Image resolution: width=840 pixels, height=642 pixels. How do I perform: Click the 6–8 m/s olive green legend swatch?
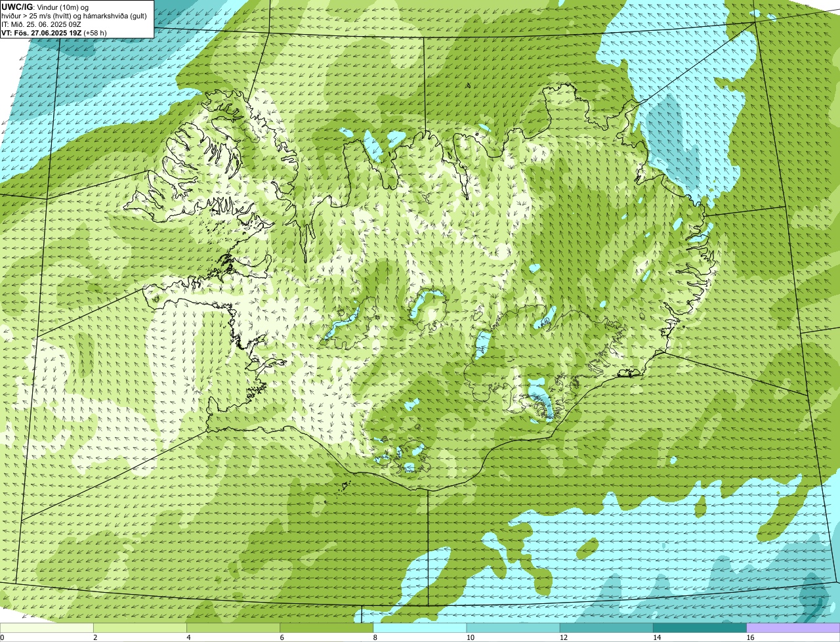(327, 628)
